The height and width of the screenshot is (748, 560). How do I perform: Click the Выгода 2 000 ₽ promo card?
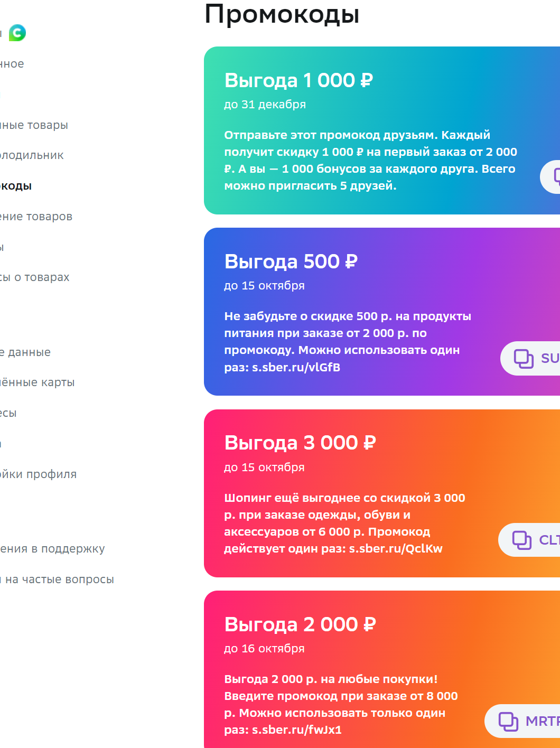382,669
